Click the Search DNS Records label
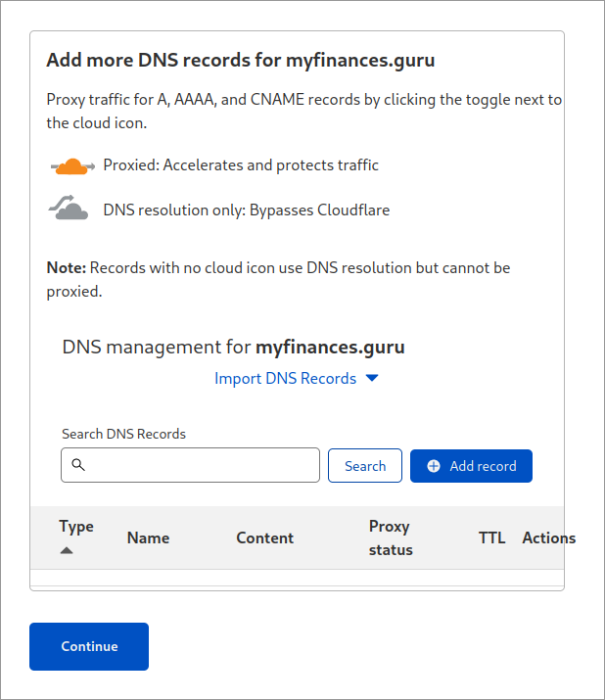 coord(123,434)
